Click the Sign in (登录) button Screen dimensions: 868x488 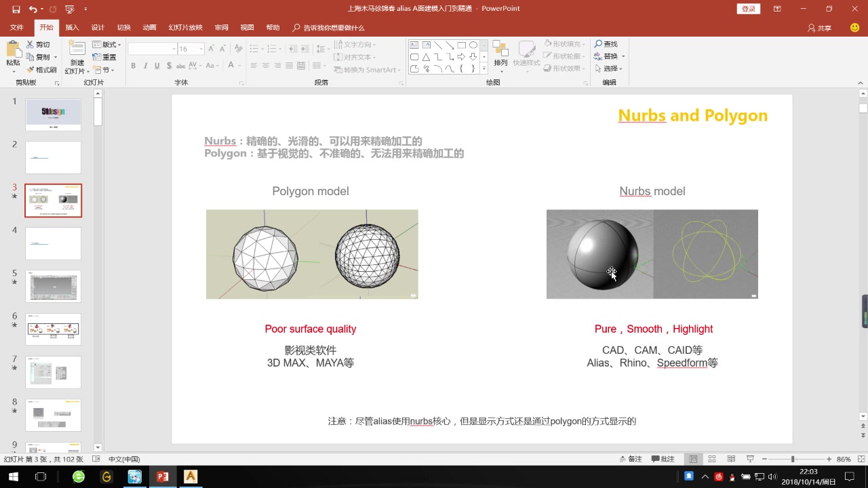pos(748,9)
